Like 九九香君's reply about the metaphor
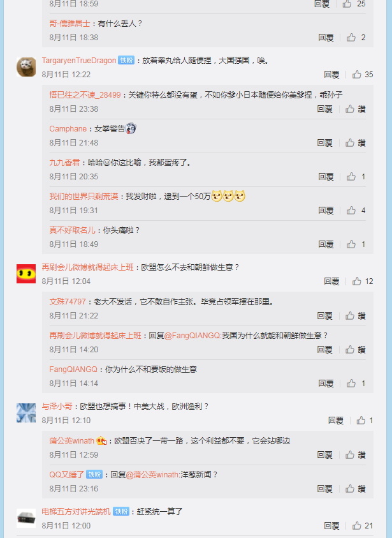This screenshot has width=392, height=538. click(x=356, y=176)
